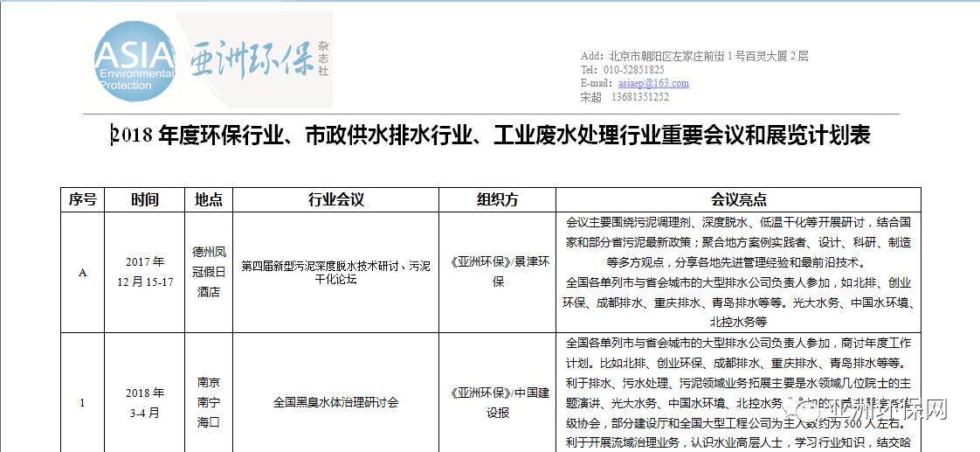
Task: Click the 会议亮点 column header
Action: [739, 200]
